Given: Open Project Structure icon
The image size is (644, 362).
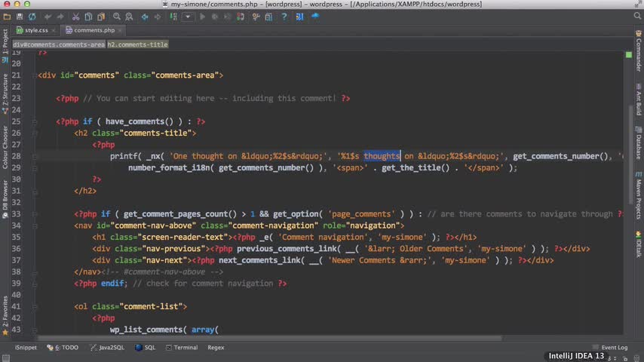Looking at the screenshot, I should pos(268,17).
